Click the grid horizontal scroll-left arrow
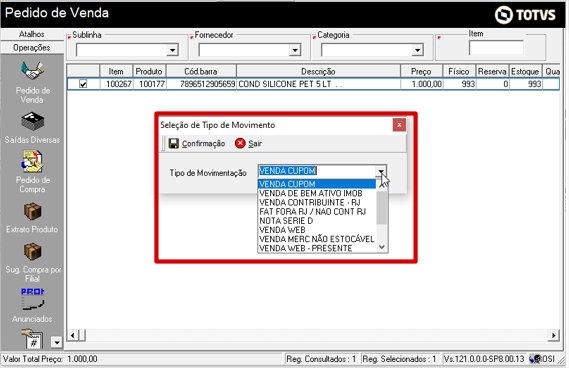 point(72,335)
